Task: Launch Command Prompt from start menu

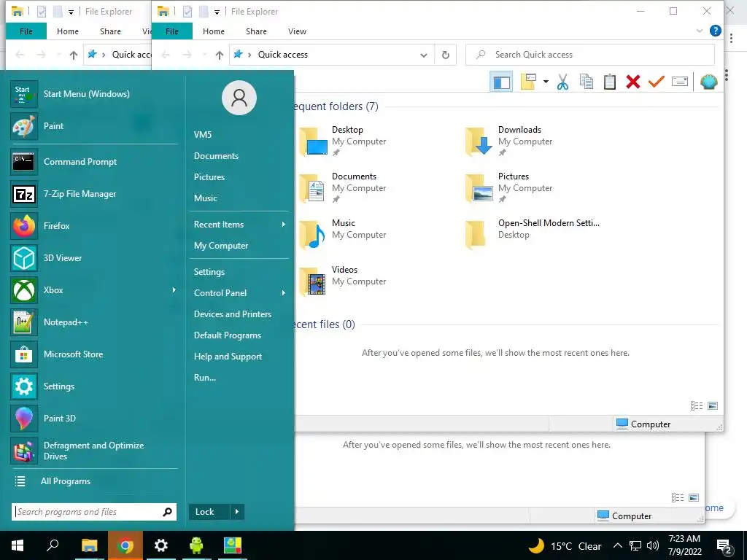Action: click(x=94, y=162)
